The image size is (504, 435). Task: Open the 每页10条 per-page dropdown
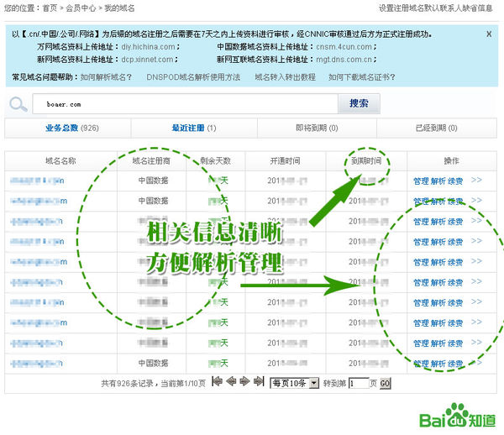click(294, 383)
